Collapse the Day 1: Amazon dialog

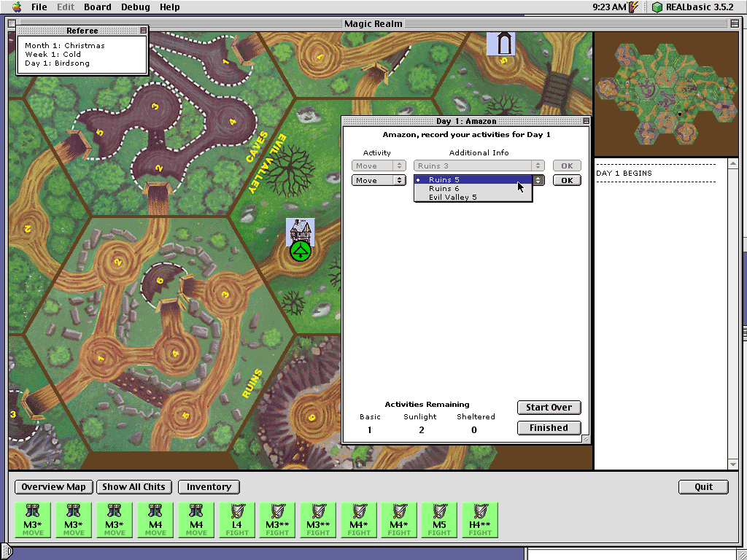(x=586, y=121)
